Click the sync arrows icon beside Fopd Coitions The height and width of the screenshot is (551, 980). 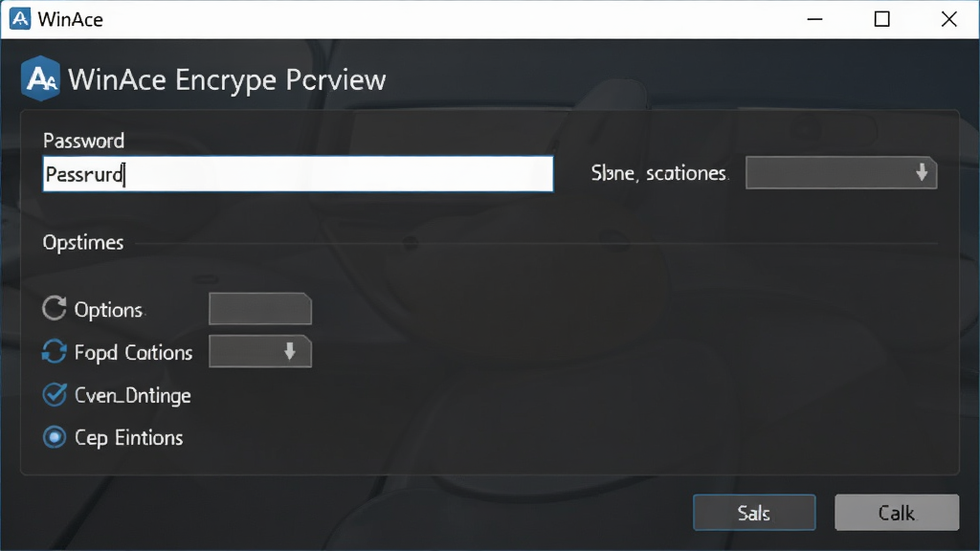[55, 352]
